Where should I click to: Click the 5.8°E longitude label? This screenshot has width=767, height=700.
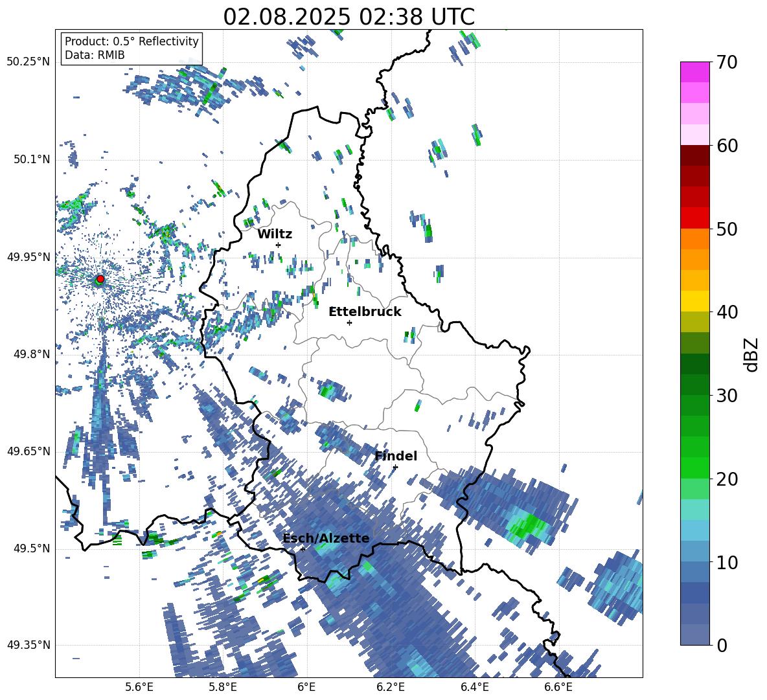tap(223, 688)
